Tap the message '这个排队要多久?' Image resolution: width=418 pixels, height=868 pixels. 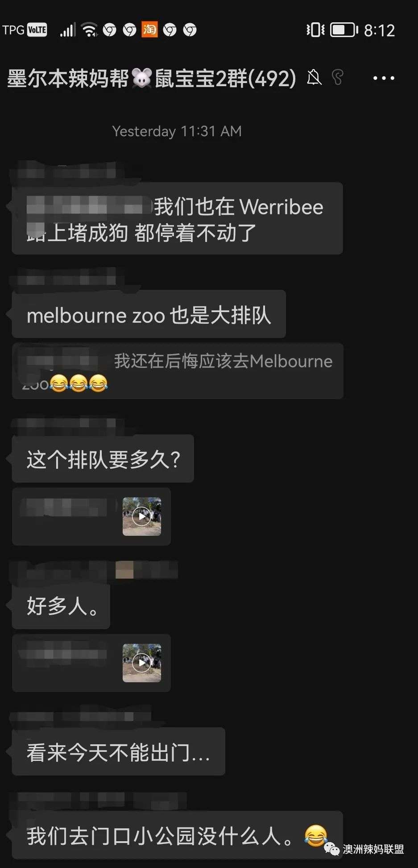pos(103,459)
